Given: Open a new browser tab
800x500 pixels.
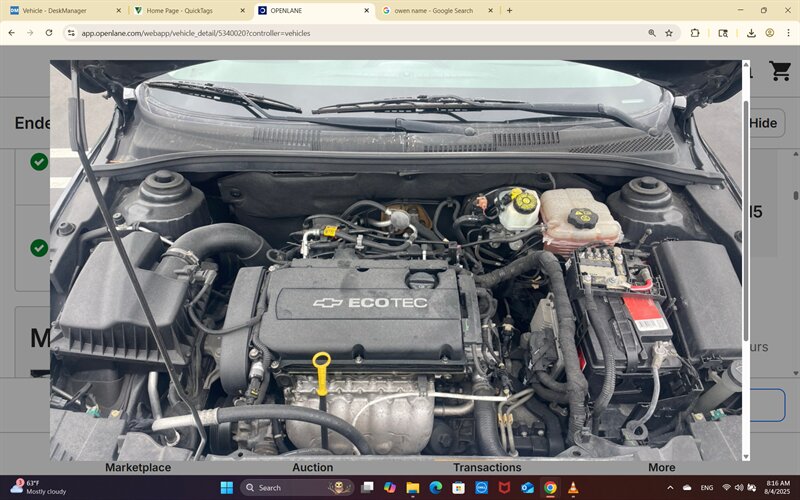Looking at the screenshot, I should pos(509,10).
